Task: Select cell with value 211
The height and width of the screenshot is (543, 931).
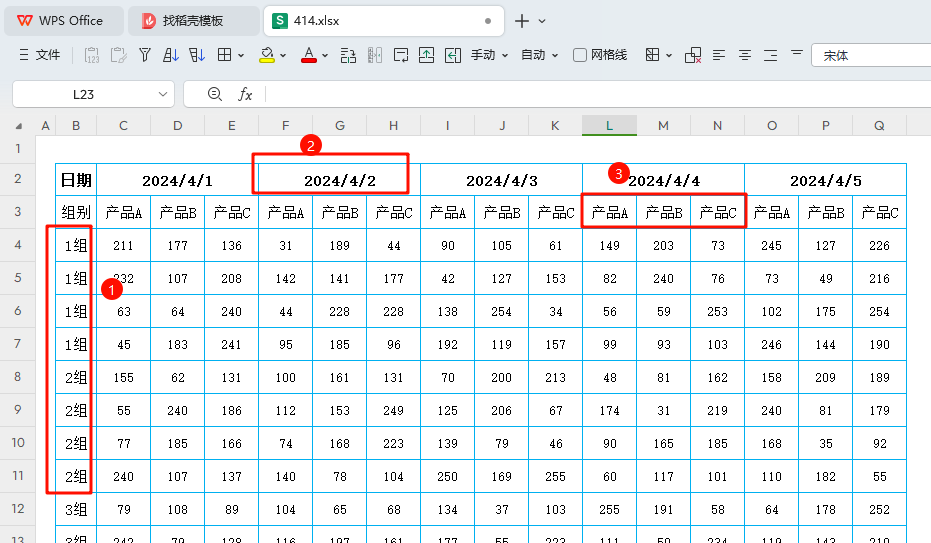Action: click(124, 245)
